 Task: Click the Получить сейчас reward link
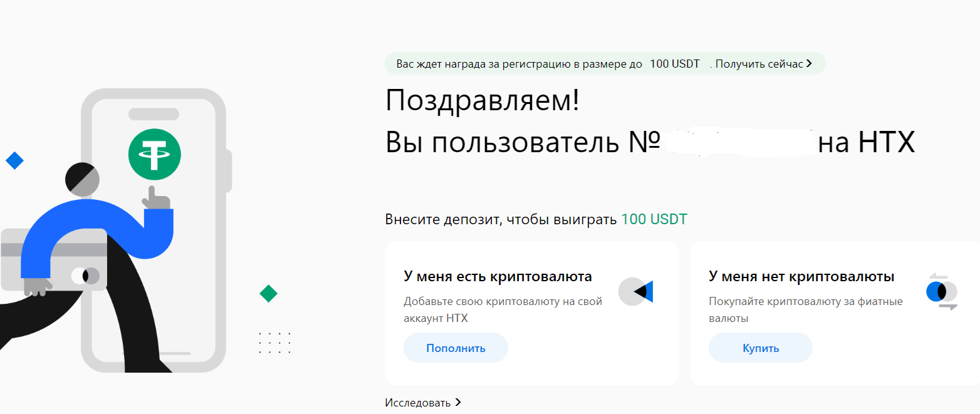pos(759,64)
